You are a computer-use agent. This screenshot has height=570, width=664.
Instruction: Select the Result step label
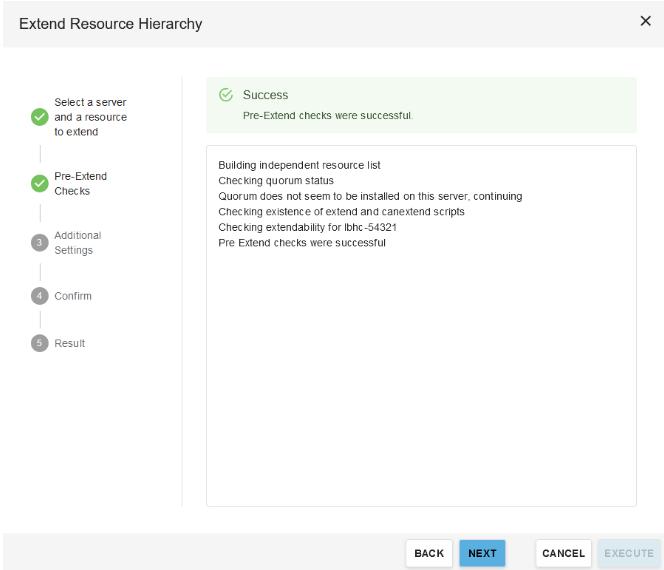pos(70,343)
